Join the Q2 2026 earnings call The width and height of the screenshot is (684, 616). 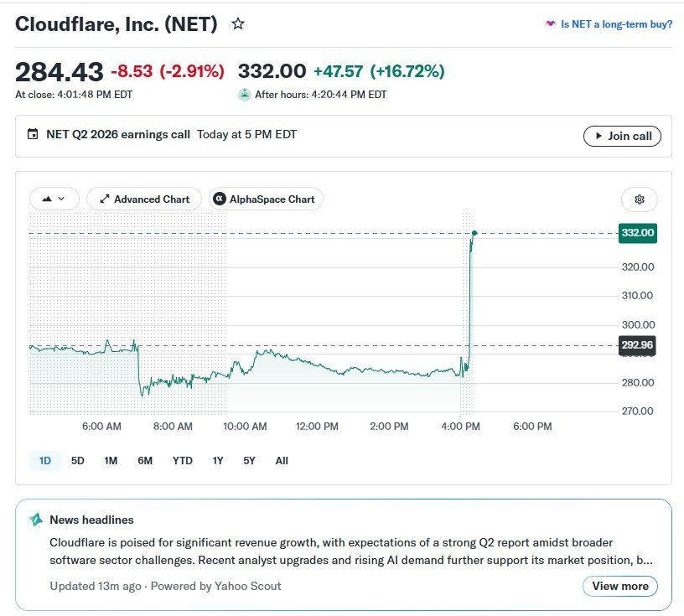[x=622, y=136]
